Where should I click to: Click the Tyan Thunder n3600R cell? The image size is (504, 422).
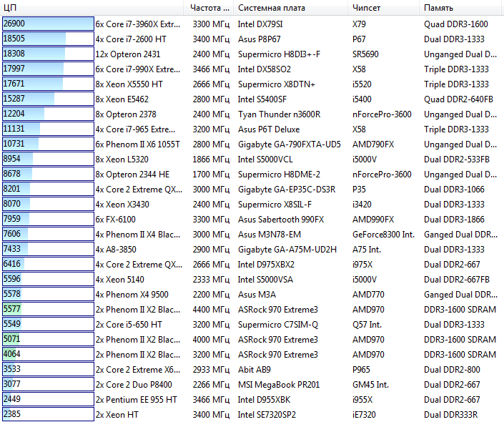[279, 114]
